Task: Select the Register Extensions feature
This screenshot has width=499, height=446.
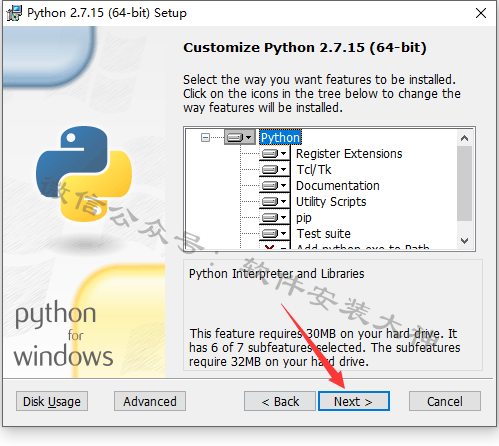Action: pyautogui.click(x=349, y=154)
